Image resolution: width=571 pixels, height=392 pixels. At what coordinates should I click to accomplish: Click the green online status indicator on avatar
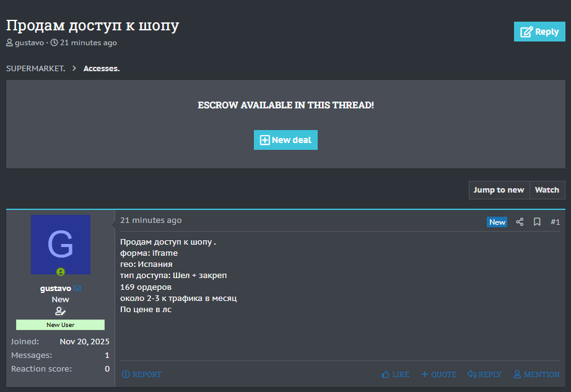61,271
